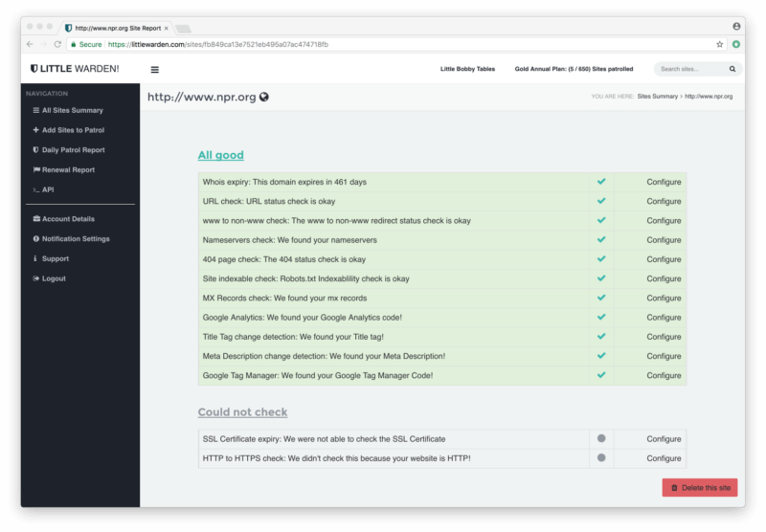Open Notification Settings
The image size is (766, 532).
pyautogui.click(x=71, y=239)
